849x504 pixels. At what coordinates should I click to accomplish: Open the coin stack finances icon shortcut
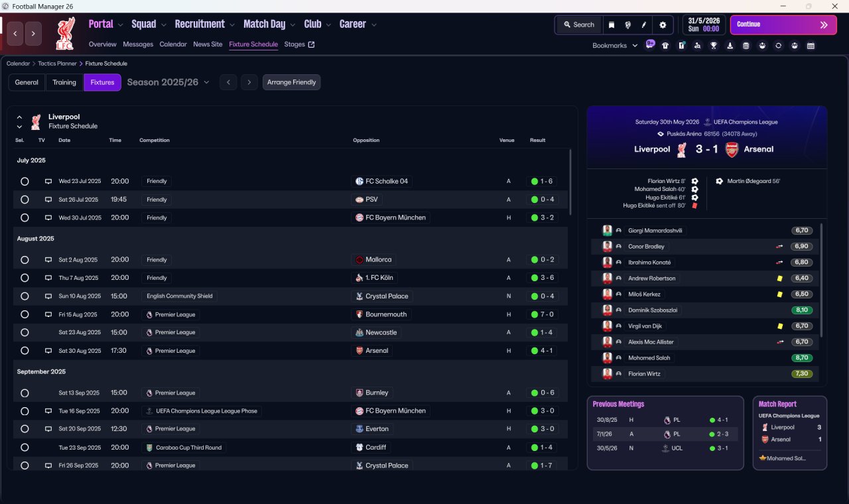click(x=746, y=46)
